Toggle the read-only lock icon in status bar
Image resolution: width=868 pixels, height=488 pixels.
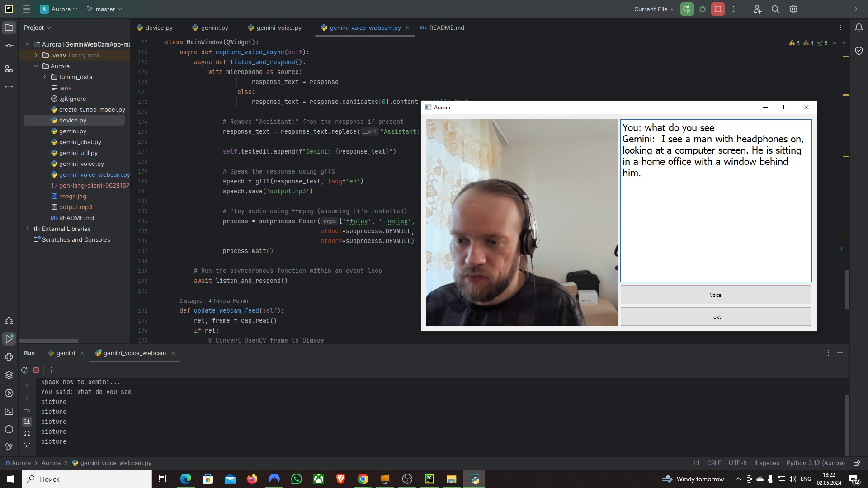click(x=856, y=463)
